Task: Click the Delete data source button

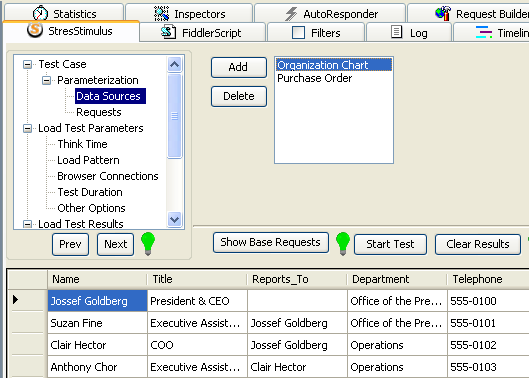Action: pyautogui.click(x=239, y=96)
